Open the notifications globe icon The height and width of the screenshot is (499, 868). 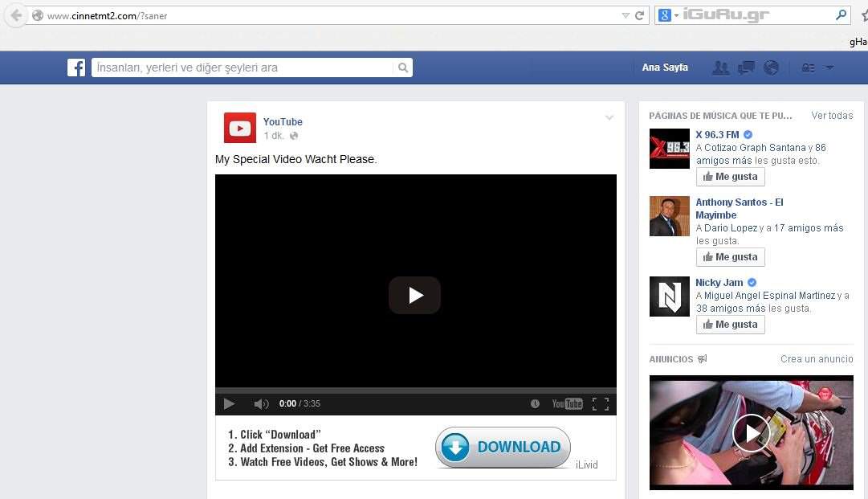tap(771, 68)
